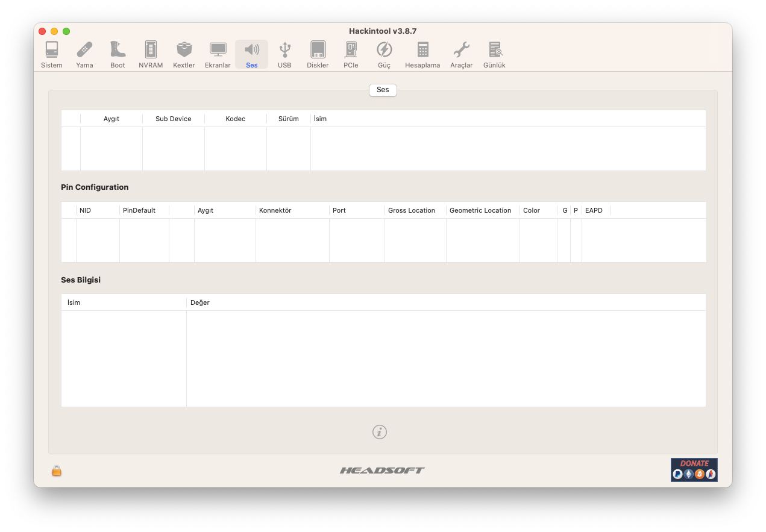View the Günlük log section
766x532 pixels.
[x=494, y=54]
